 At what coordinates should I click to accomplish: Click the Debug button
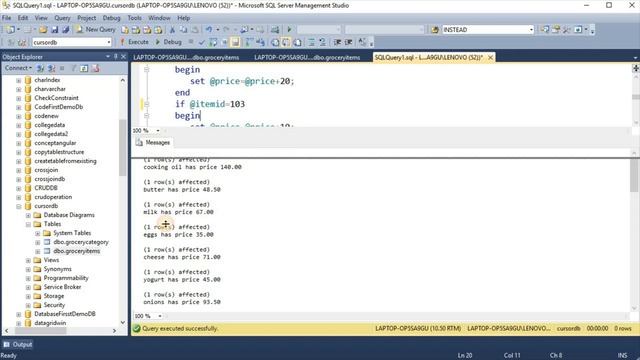pyautogui.click(x=168, y=42)
